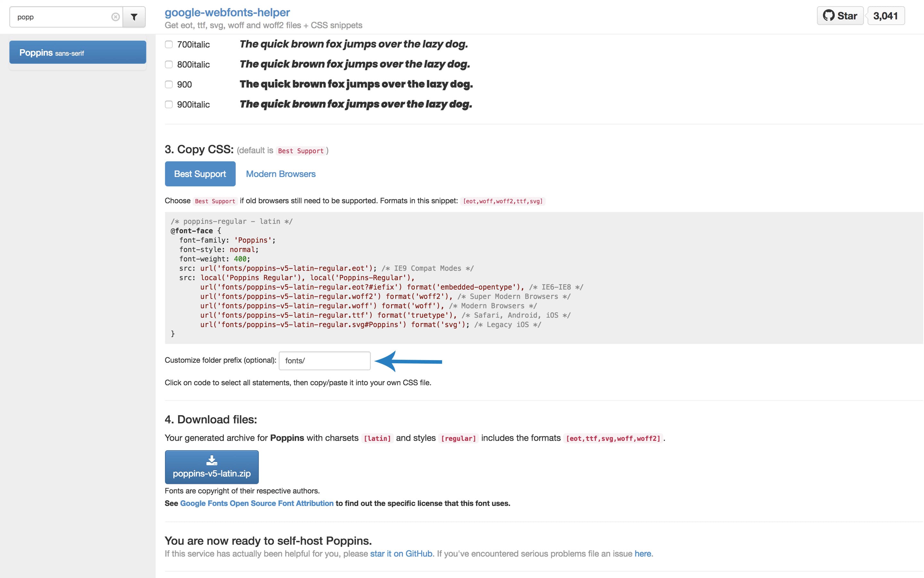Clear the font search field

[116, 17]
